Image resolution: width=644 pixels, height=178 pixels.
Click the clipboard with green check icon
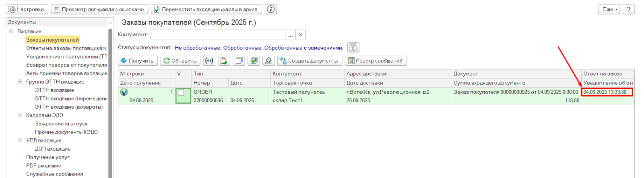click(224, 61)
